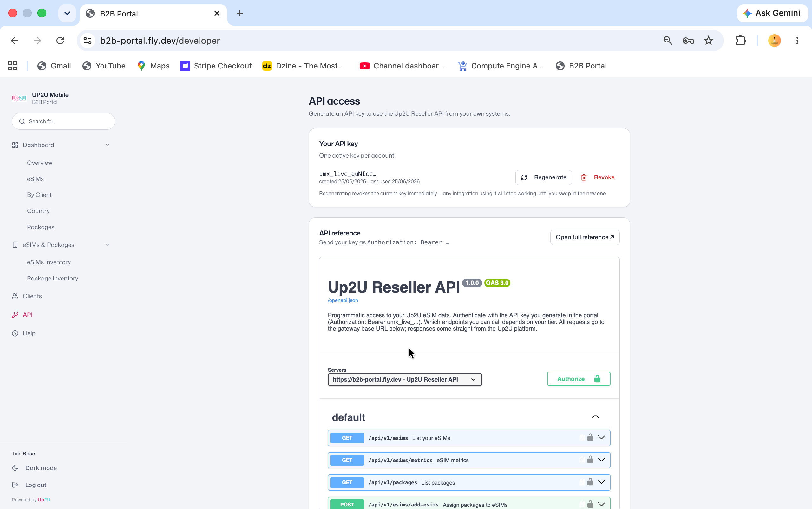Open the Maps bookmark
The image size is (812, 509).
(x=153, y=66)
